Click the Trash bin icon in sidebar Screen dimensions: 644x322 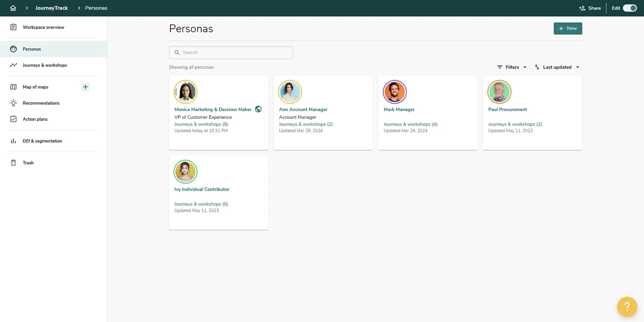click(13, 163)
